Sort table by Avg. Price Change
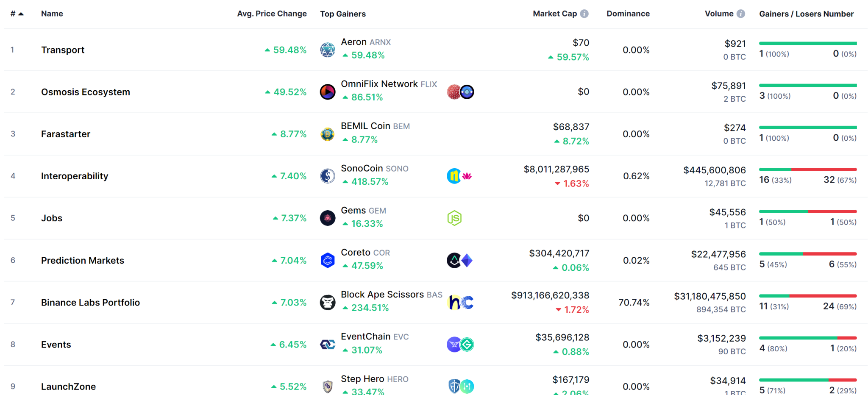This screenshot has height=395, width=868. [272, 14]
